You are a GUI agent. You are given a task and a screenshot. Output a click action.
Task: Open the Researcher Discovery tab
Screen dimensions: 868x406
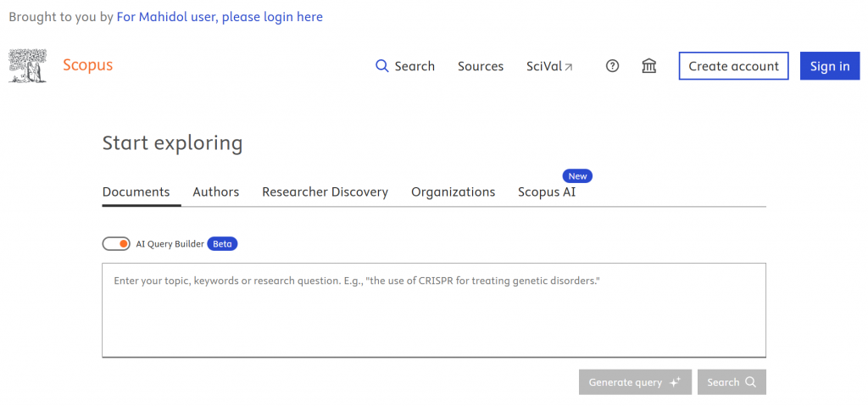[325, 192]
